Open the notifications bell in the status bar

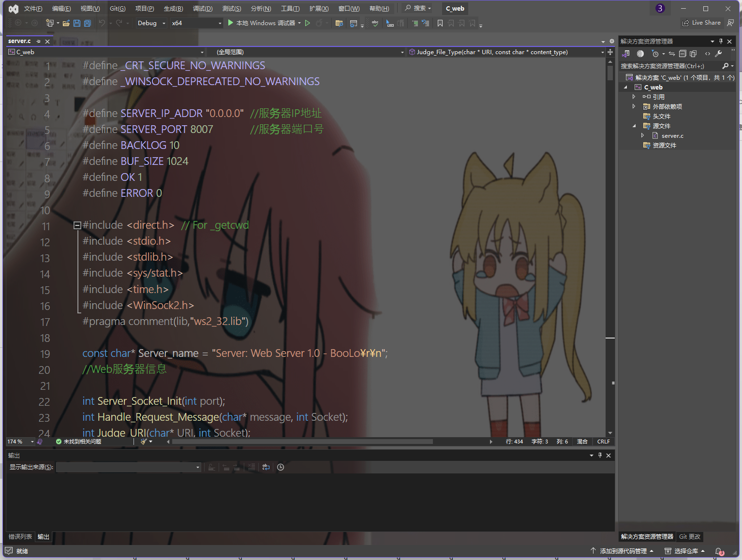719,551
